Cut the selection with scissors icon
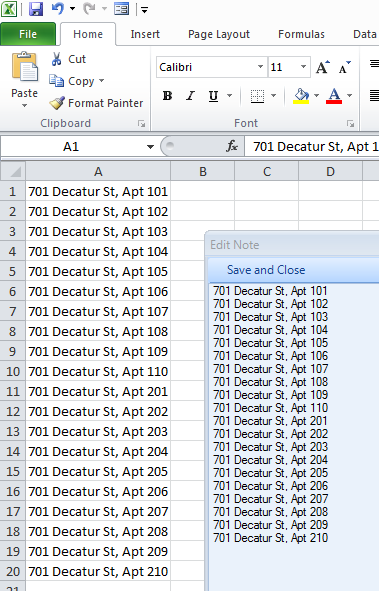Image resolution: width=379 pixels, height=591 pixels. tap(69, 59)
